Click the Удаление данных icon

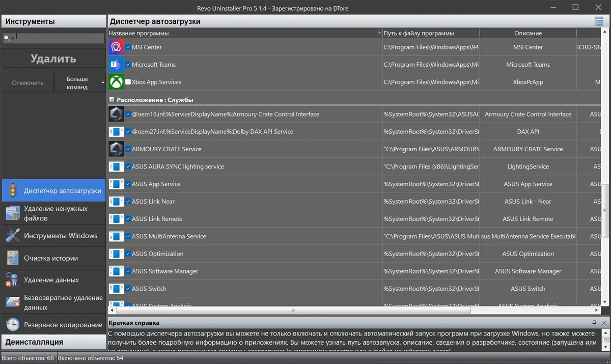pos(13,280)
